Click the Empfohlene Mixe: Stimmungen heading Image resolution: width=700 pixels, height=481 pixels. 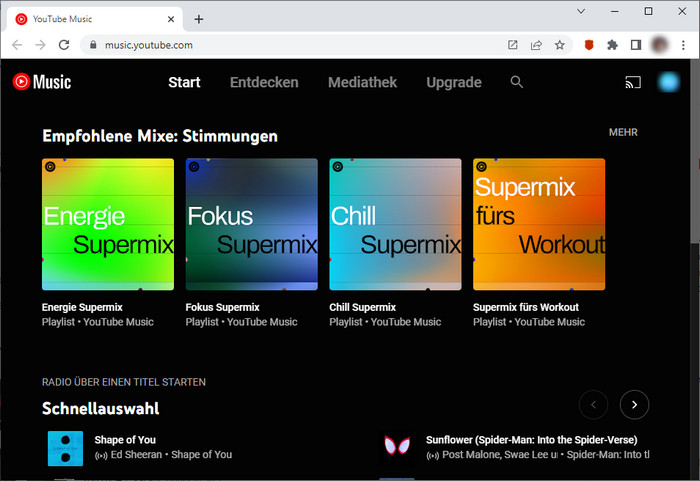[160, 136]
